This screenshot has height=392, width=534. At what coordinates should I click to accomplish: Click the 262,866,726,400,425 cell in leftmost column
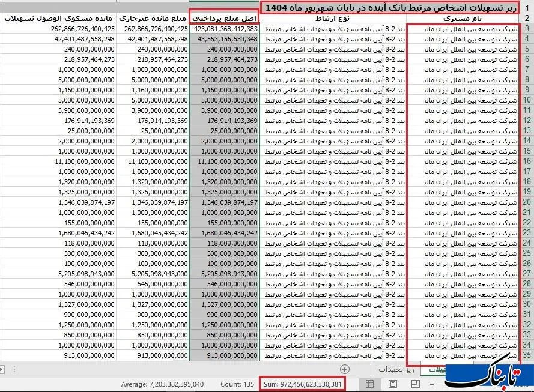(58, 29)
